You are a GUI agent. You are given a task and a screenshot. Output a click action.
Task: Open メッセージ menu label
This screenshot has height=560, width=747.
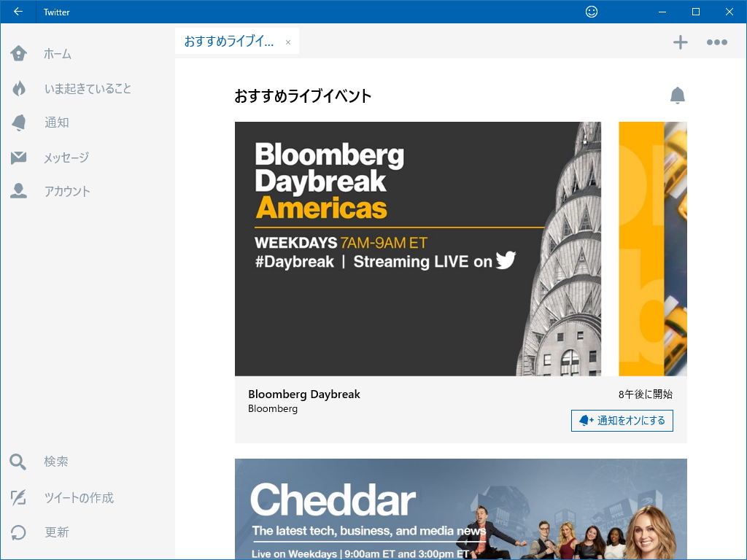66,157
